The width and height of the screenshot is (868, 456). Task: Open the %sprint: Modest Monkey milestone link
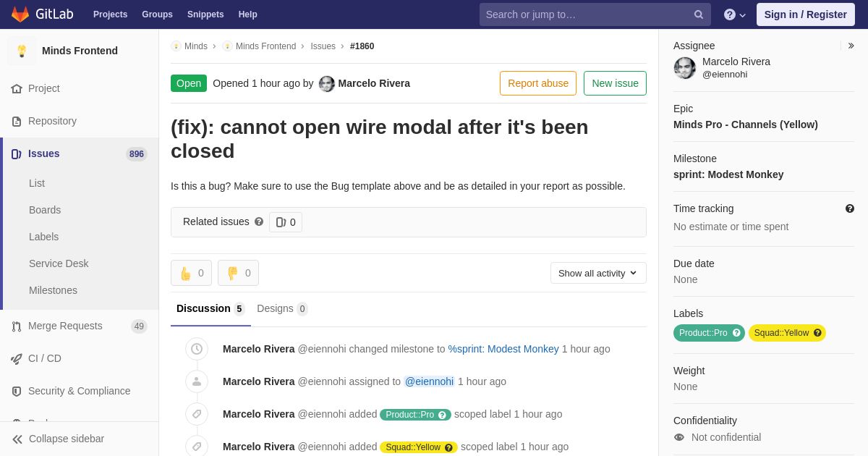tap(503, 349)
